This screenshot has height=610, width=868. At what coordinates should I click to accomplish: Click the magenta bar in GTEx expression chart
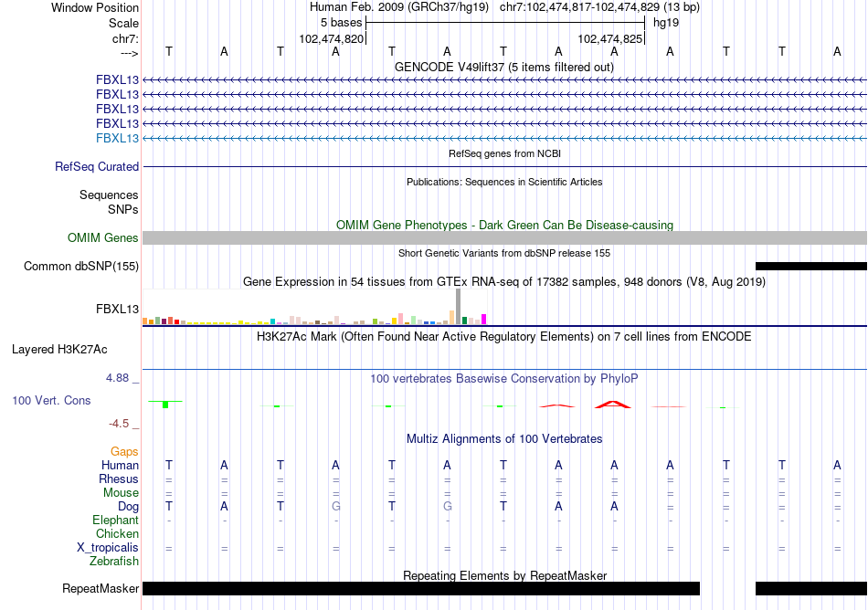tap(484, 319)
